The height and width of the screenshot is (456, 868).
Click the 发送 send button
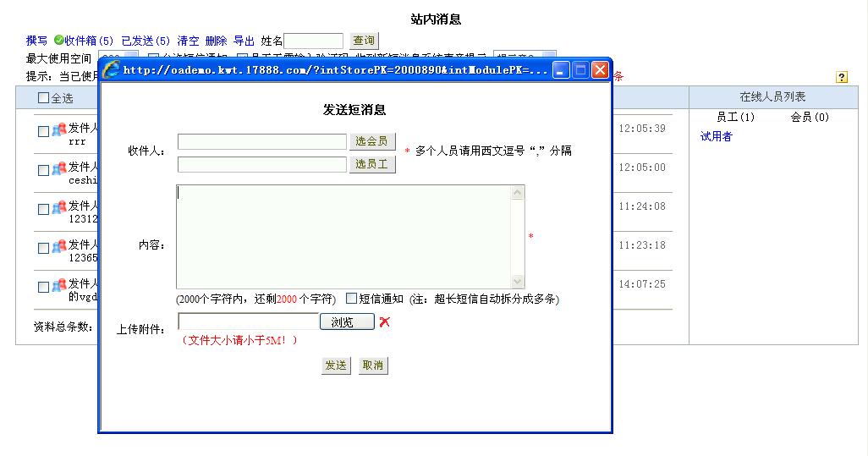[336, 365]
